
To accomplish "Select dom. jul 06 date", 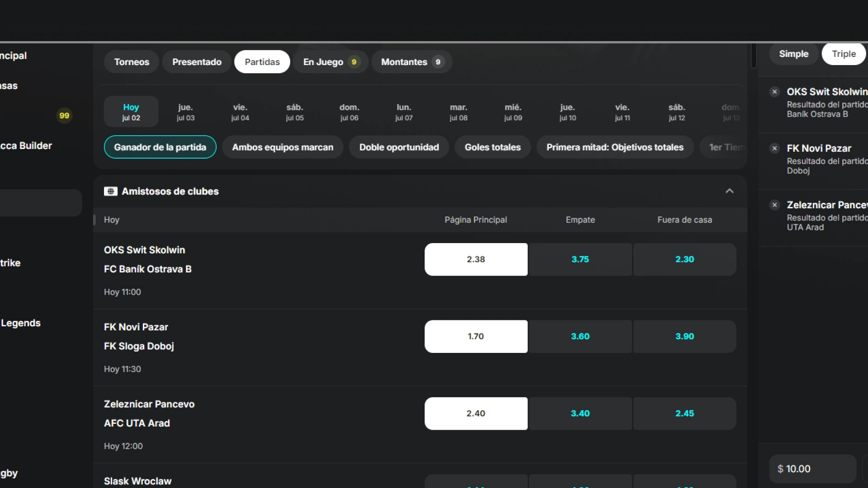I will [x=349, y=112].
